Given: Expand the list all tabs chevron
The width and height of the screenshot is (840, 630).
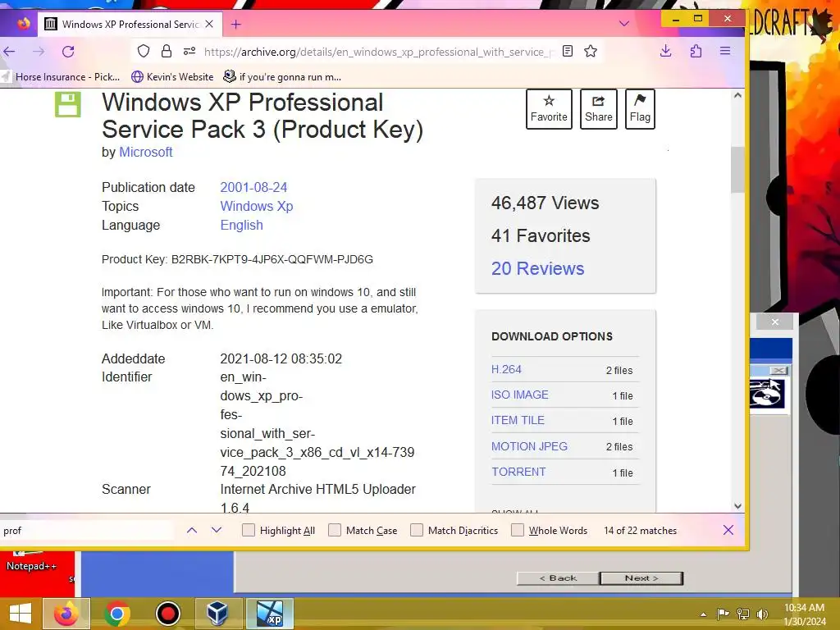Looking at the screenshot, I should (x=624, y=24).
